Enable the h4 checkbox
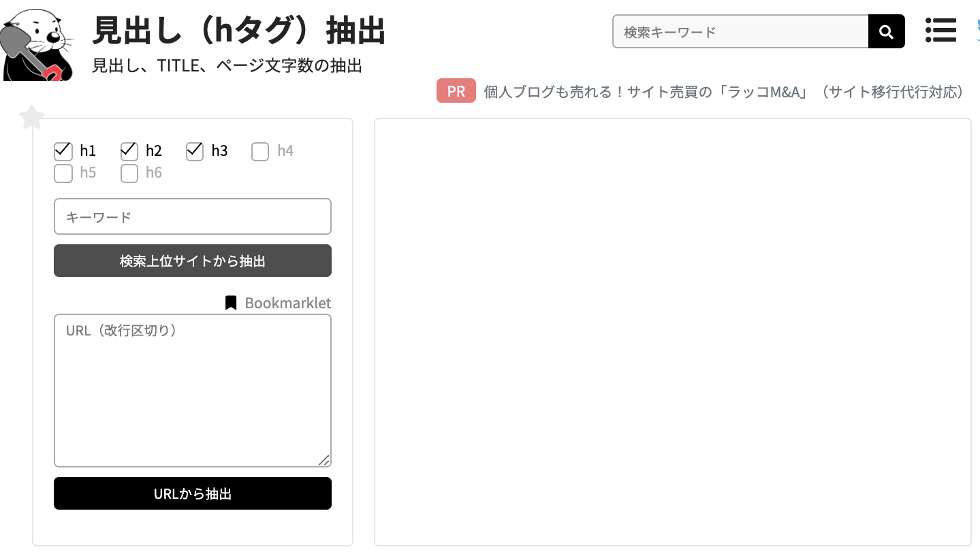The image size is (980, 560). tap(260, 152)
